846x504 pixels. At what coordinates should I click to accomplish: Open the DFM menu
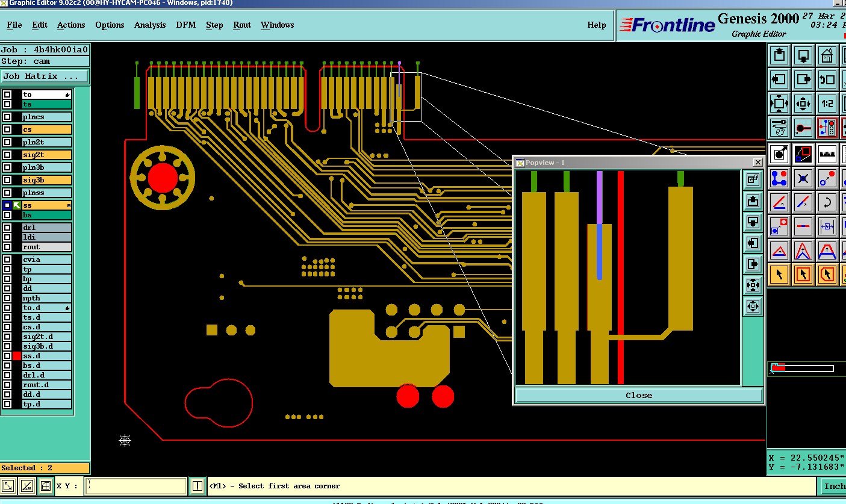click(186, 25)
